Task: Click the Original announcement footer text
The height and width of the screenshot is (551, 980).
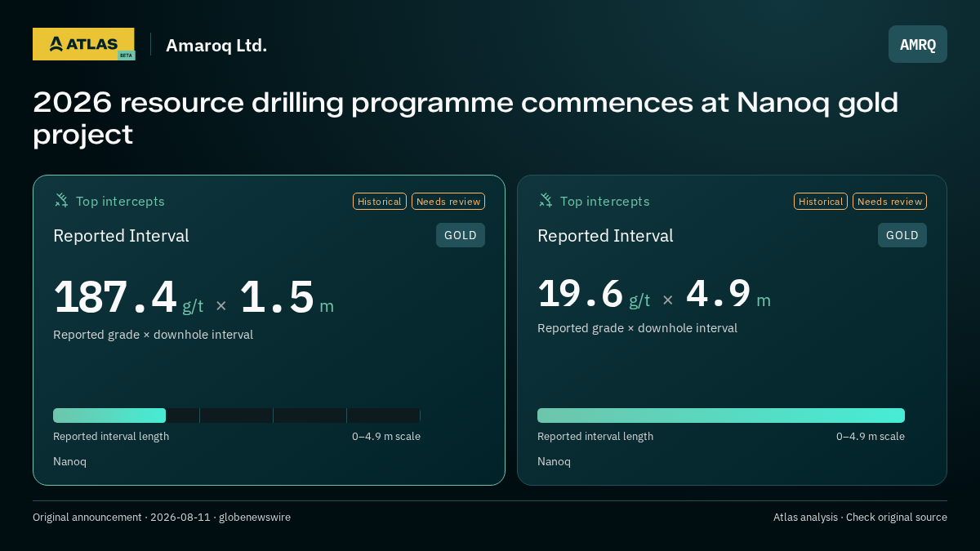Action: click(x=162, y=518)
